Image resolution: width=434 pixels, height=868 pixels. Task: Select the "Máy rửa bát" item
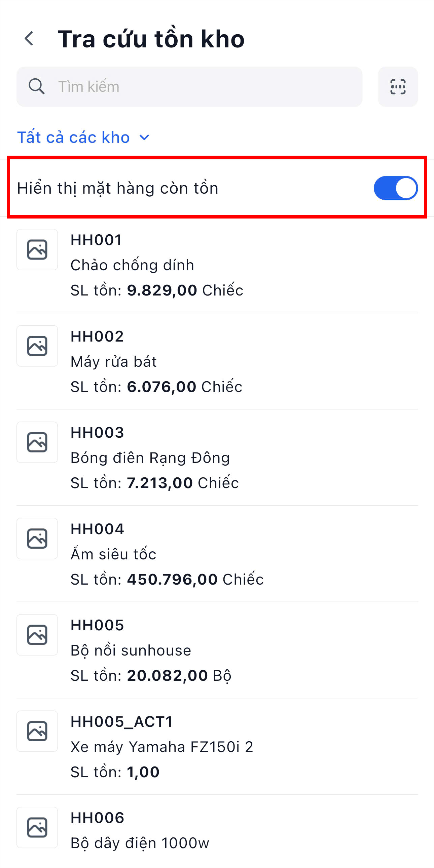click(114, 361)
